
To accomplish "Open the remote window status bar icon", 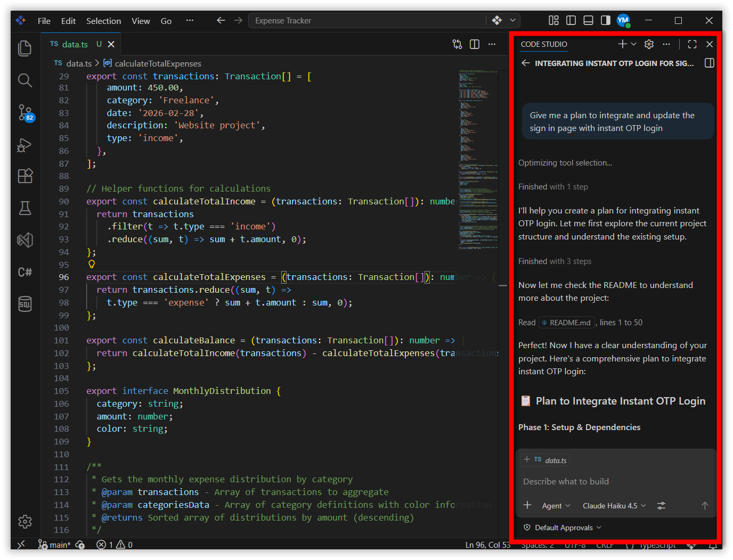I will [x=21, y=545].
